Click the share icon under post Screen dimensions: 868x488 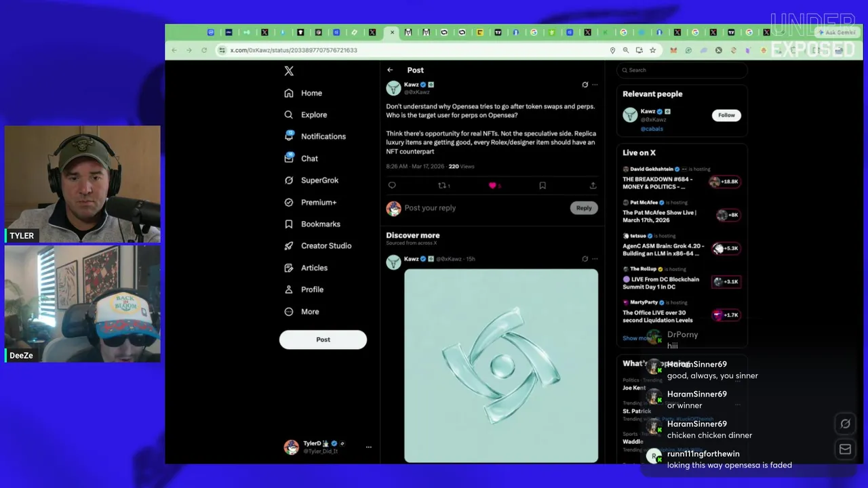(x=593, y=185)
